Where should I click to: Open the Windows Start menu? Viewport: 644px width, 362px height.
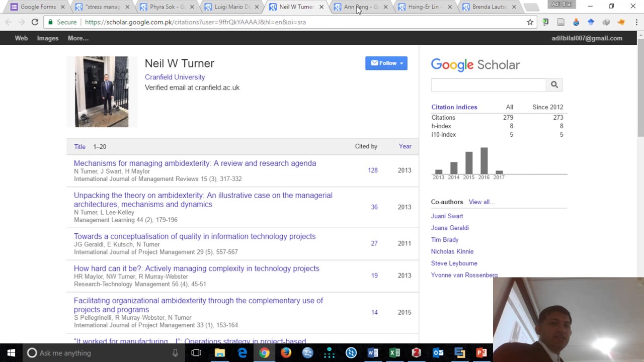point(11,353)
